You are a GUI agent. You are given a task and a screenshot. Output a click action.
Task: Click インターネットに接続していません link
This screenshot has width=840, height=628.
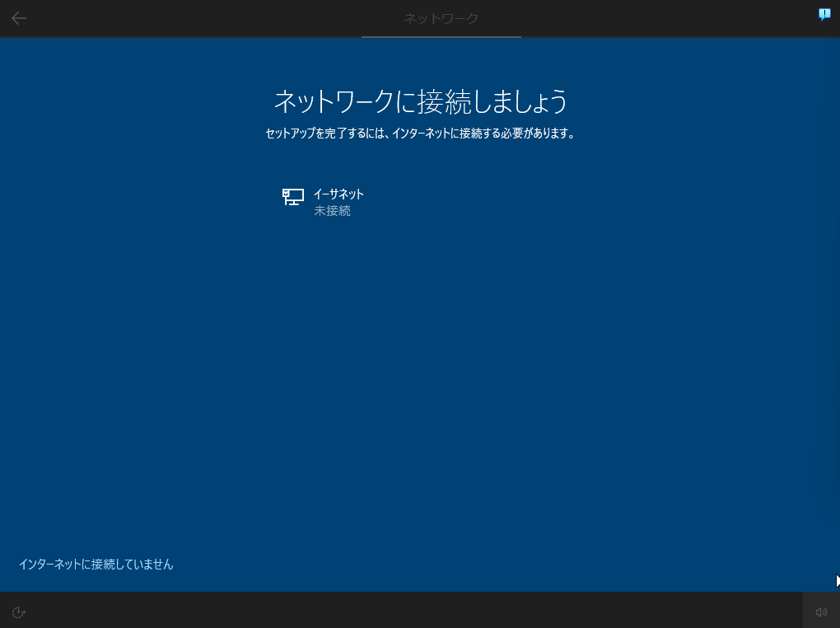pyautogui.click(x=96, y=565)
